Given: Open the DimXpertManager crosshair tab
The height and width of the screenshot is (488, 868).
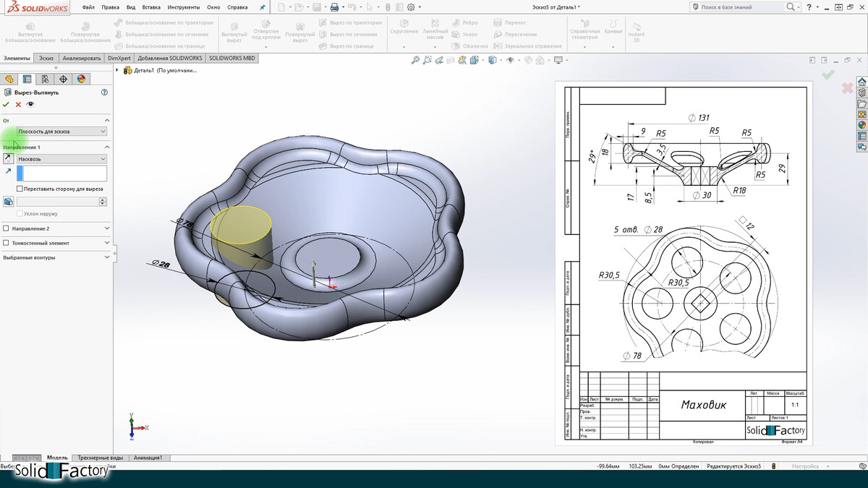Looking at the screenshot, I should (63, 79).
